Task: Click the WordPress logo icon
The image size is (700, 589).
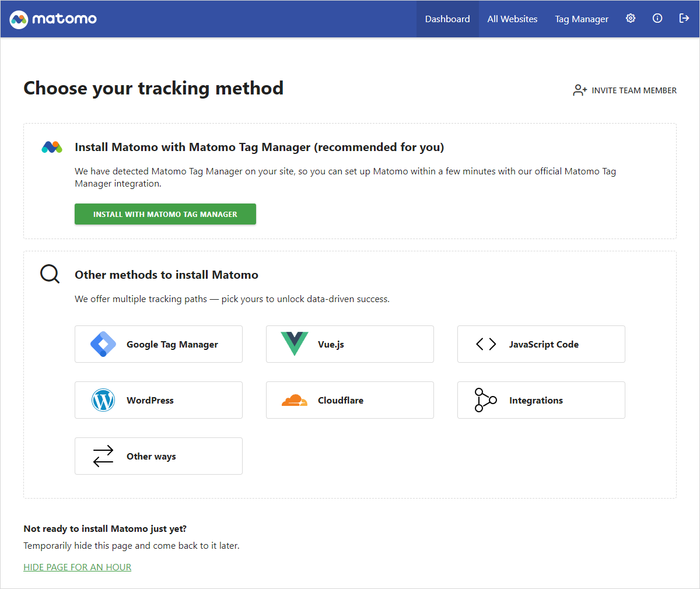Action: [103, 400]
